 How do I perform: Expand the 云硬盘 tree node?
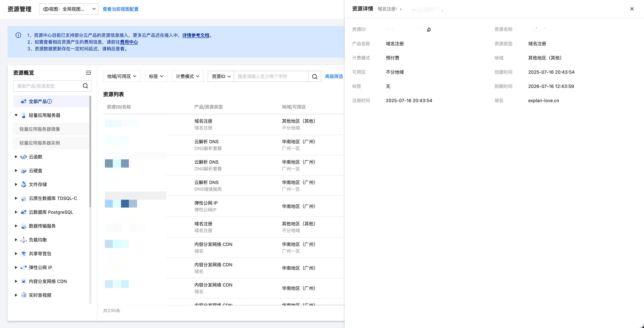(16, 171)
